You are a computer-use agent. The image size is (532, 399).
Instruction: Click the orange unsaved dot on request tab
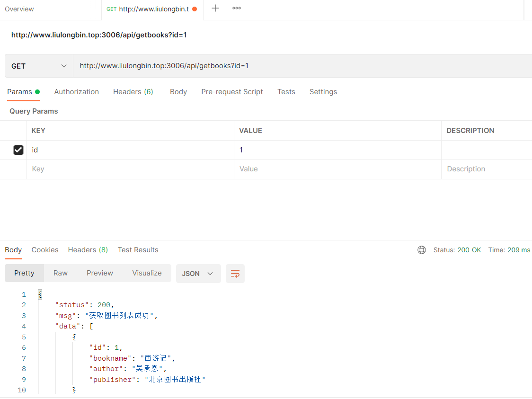coord(195,9)
